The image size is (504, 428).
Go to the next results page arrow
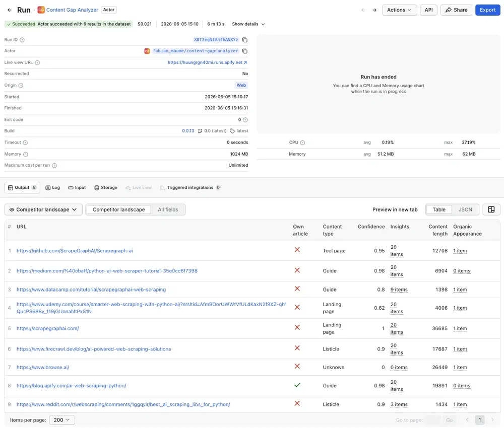coord(492,419)
